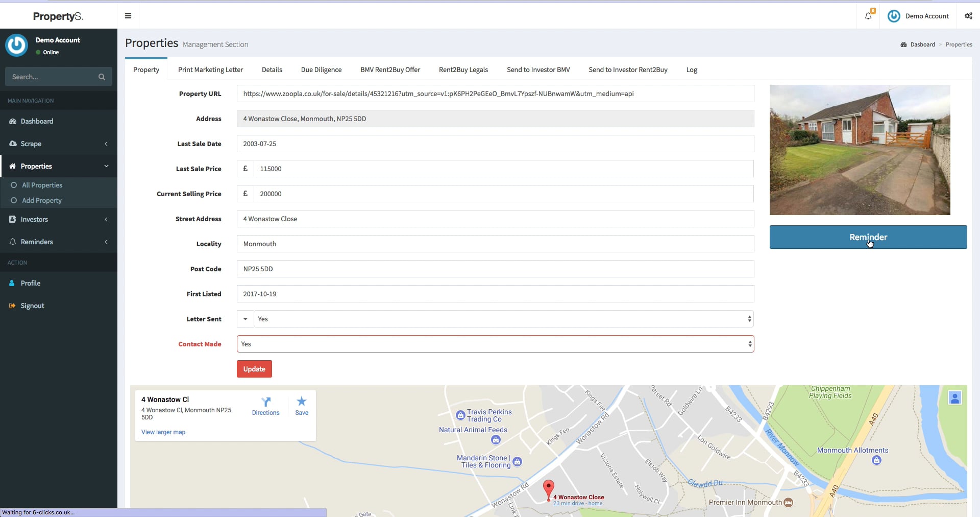Click the Current Selling Price field

pyautogui.click(x=504, y=194)
